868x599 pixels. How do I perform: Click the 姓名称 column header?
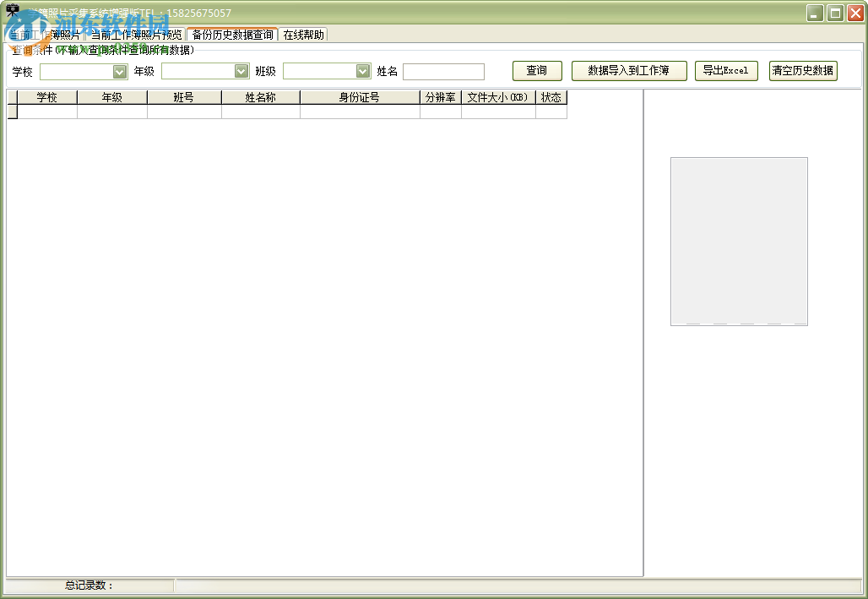pos(261,97)
